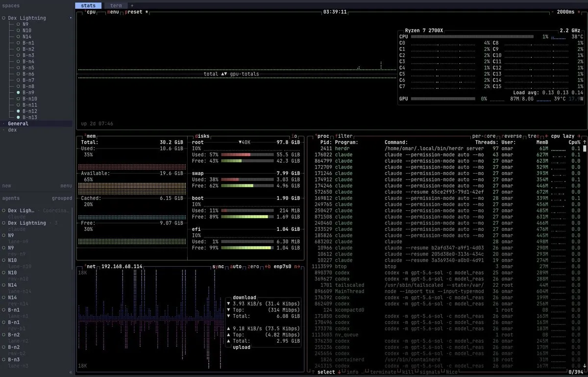
Task: Click 'signals' in the proc footer
Action: click(x=430, y=372)
